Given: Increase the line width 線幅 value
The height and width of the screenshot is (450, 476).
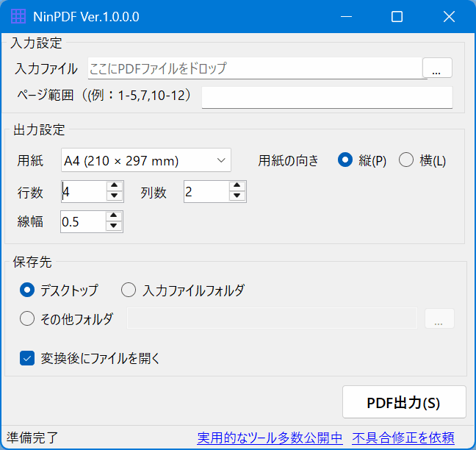Looking at the screenshot, I should click(x=114, y=216).
